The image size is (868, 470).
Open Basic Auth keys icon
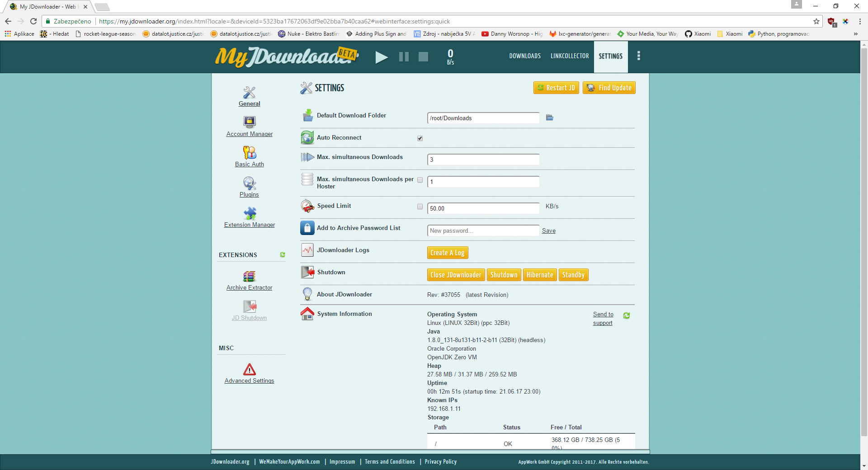[249, 152]
